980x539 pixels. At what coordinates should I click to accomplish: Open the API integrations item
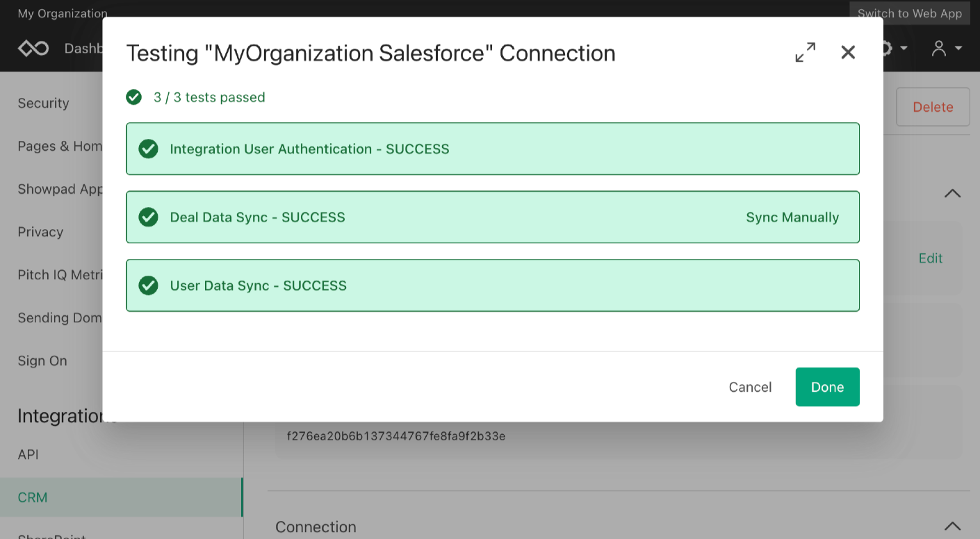click(28, 455)
